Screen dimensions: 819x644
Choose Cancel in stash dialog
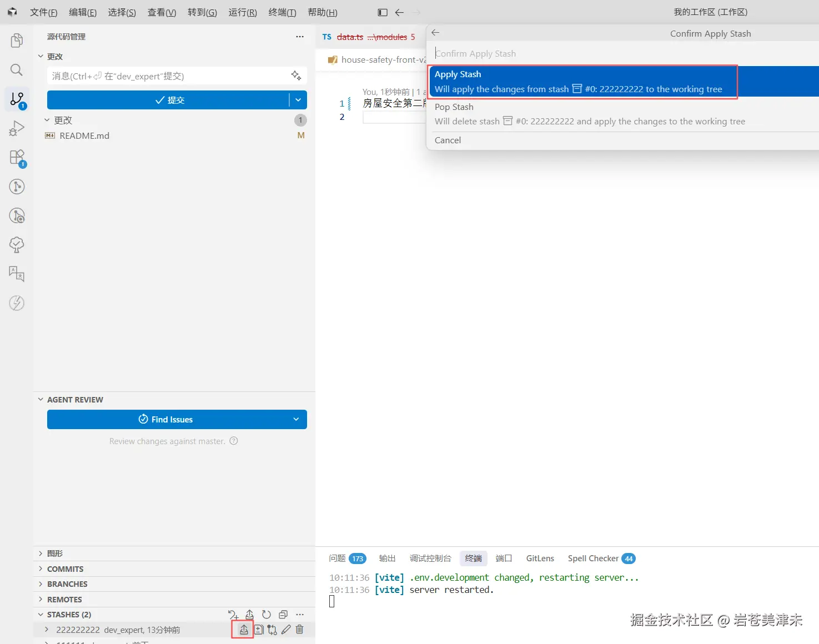pyautogui.click(x=624, y=140)
